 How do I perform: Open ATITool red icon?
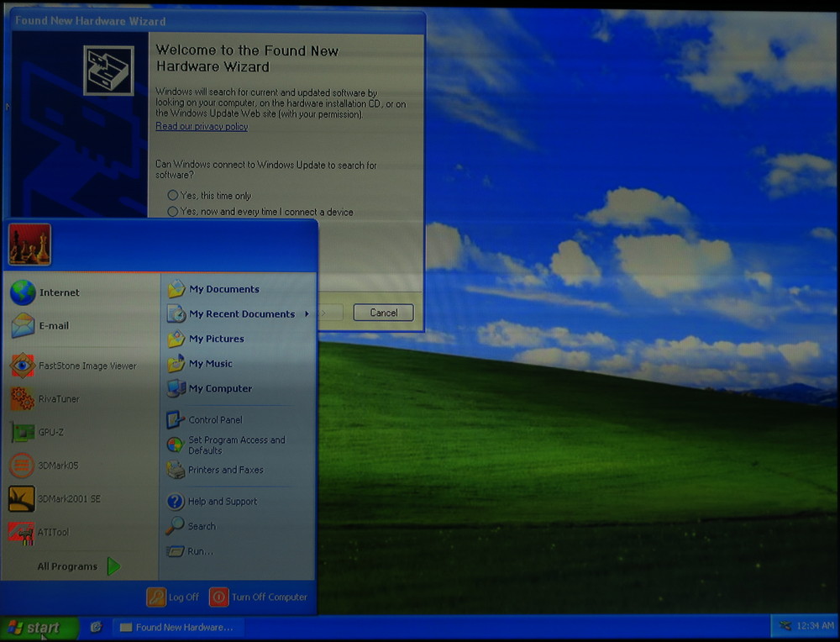22,533
